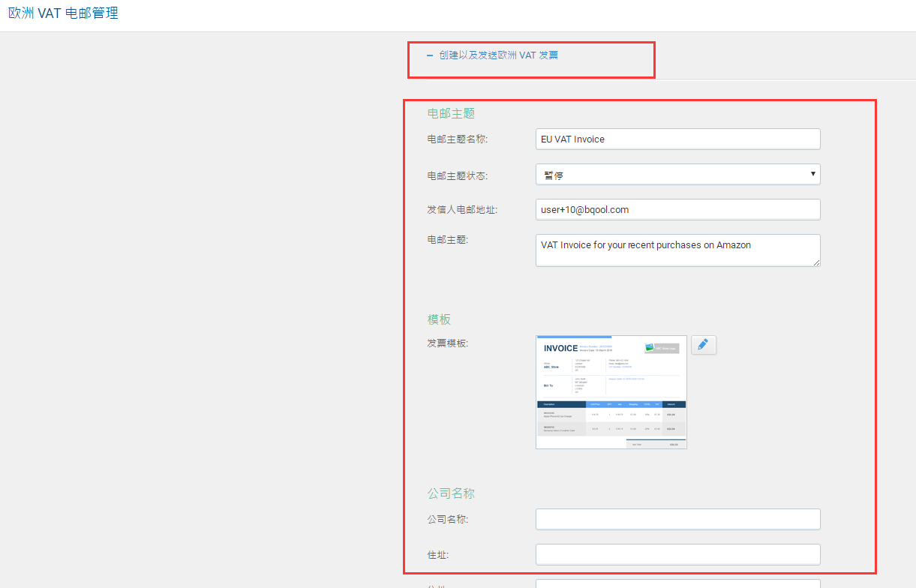Click the 欧洲 VAT 电邮管理 page title
Viewport: 916px width, 588px height.
coord(63,13)
